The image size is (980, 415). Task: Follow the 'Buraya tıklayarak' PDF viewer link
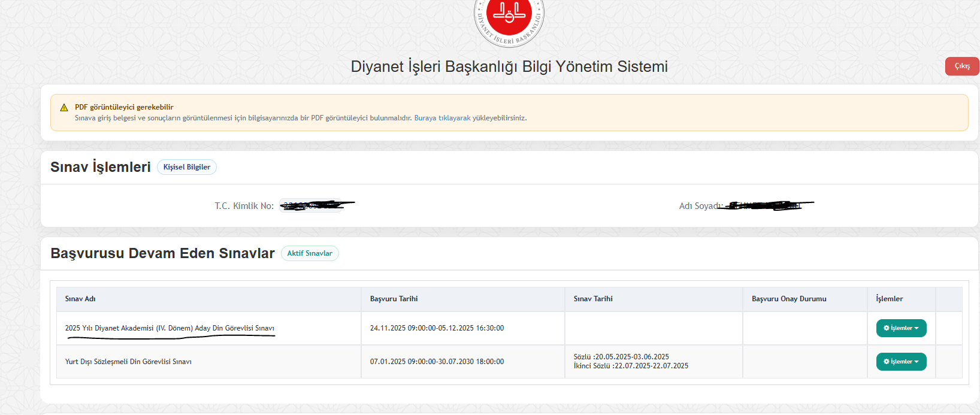[x=442, y=118]
